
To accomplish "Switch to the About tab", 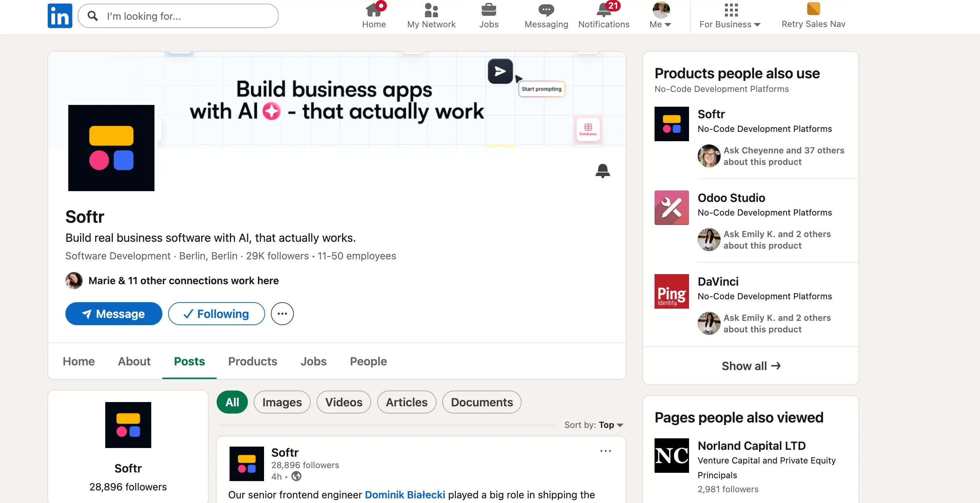I will click(x=134, y=361).
